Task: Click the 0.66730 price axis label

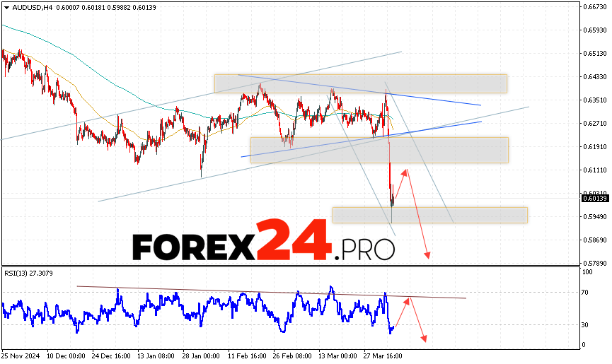Action: [x=596, y=6]
